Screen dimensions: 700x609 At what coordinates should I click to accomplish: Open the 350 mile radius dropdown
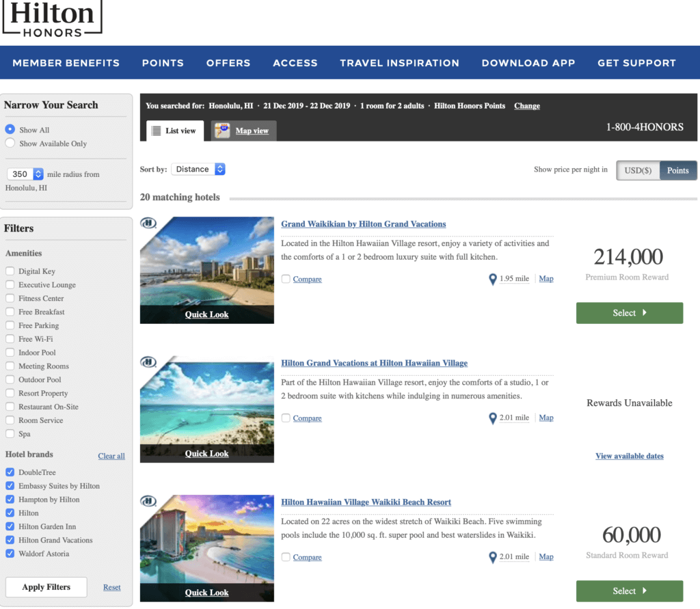point(25,174)
